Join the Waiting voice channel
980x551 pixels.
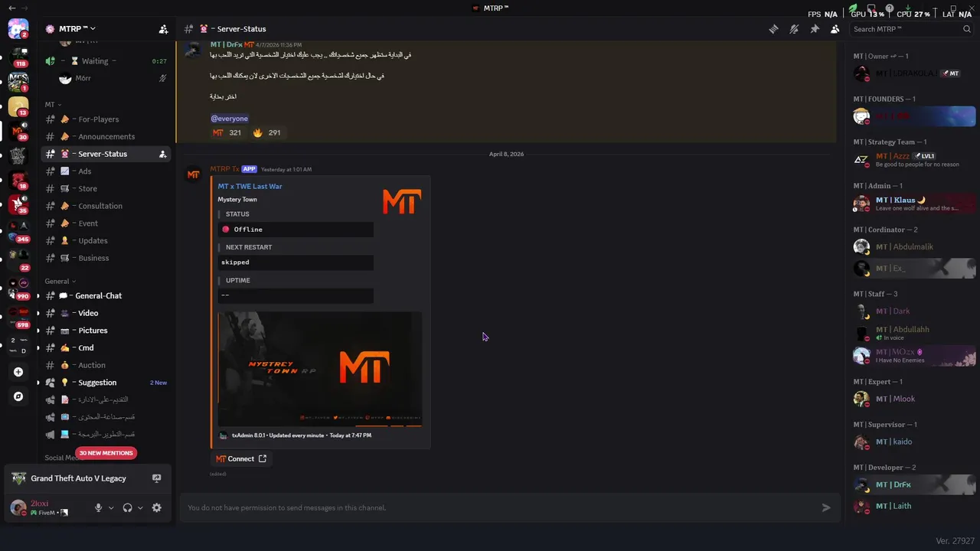106,61
